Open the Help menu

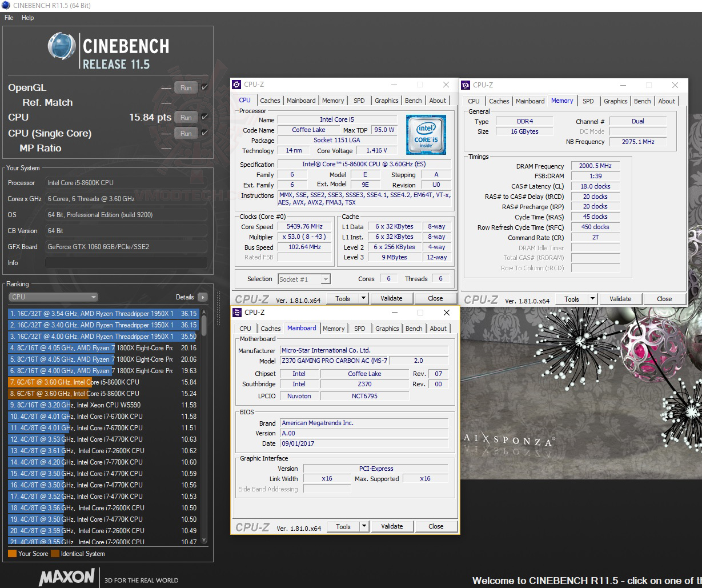tap(27, 18)
